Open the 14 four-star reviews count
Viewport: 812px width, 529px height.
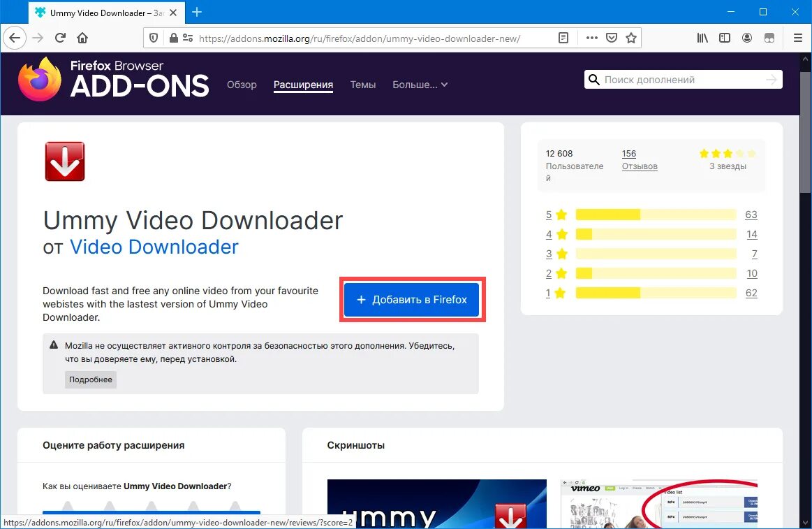pos(752,234)
